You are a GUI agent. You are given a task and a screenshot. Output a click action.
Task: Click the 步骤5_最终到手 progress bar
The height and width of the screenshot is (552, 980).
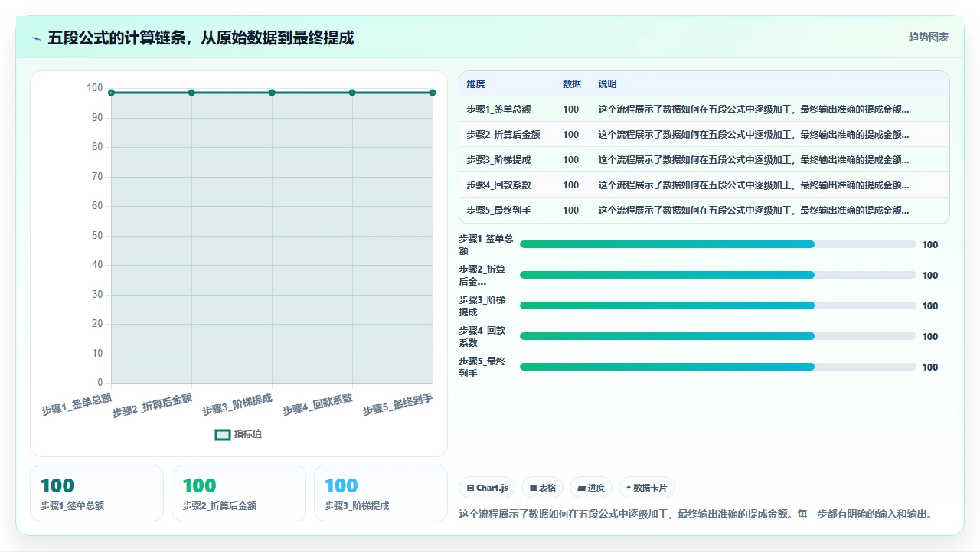point(718,367)
